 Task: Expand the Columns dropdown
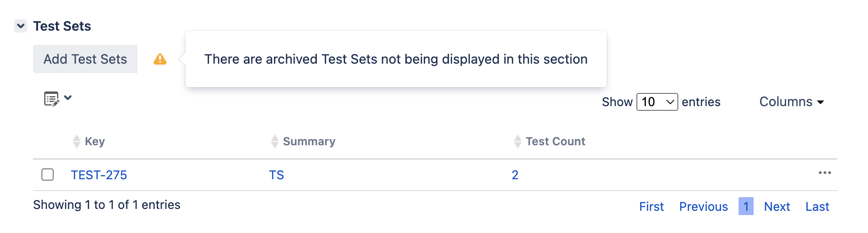pos(792,102)
